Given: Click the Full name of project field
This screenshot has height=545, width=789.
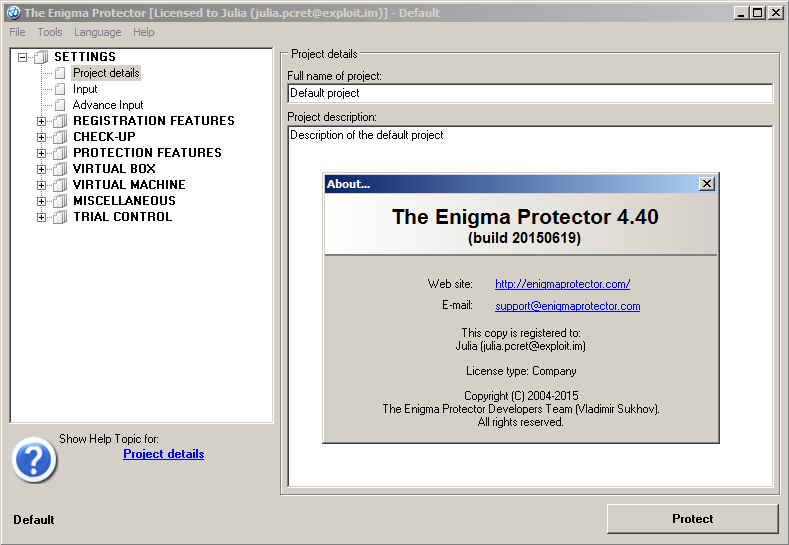Looking at the screenshot, I should coord(530,94).
